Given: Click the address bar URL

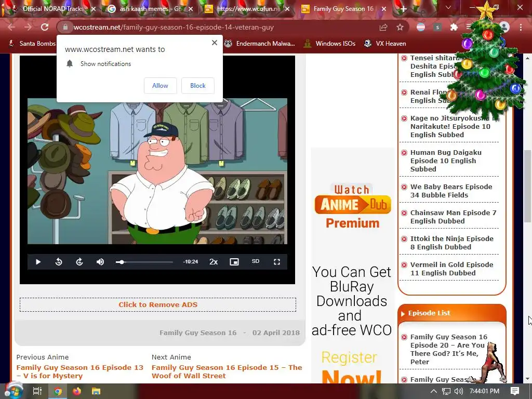Looking at the screenshot, I should click(174, 27).
